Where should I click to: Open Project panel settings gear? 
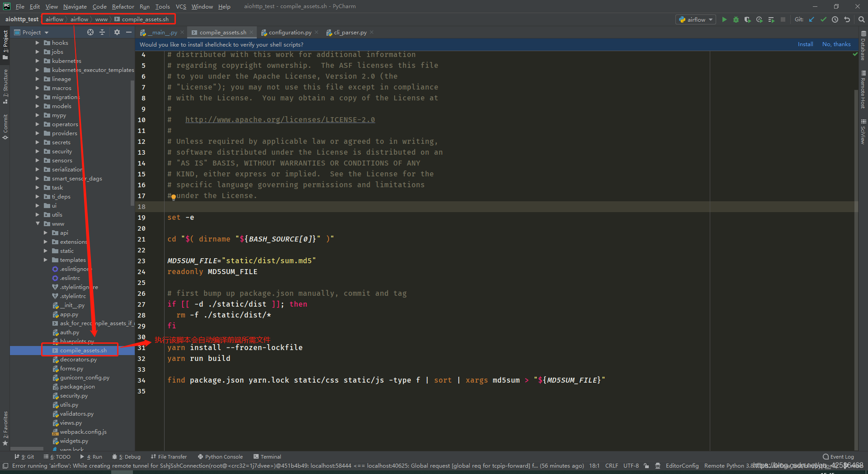tap(117, 32)
